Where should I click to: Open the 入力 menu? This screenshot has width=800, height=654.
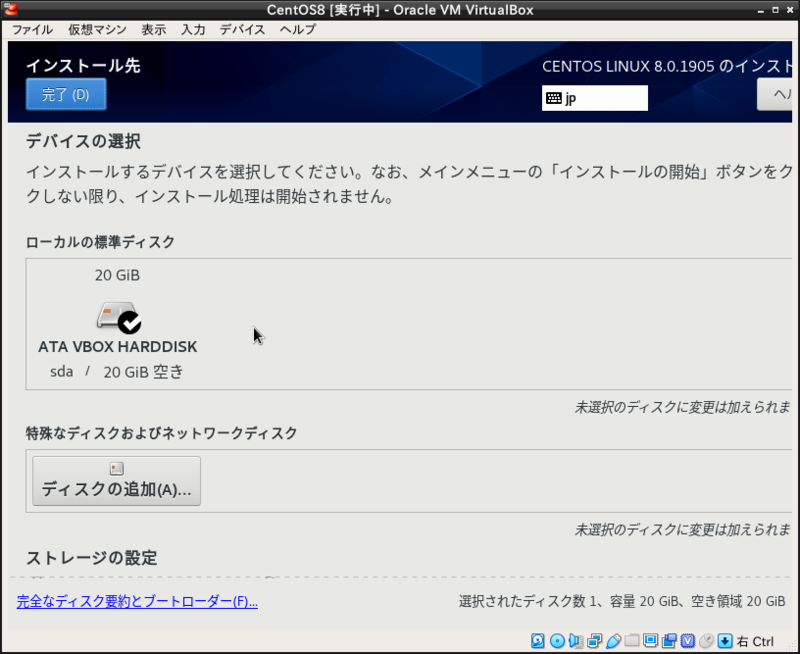point(193,30)
